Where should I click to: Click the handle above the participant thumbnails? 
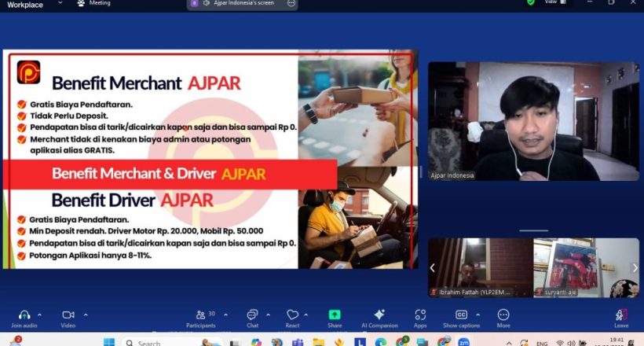(533, 230)
